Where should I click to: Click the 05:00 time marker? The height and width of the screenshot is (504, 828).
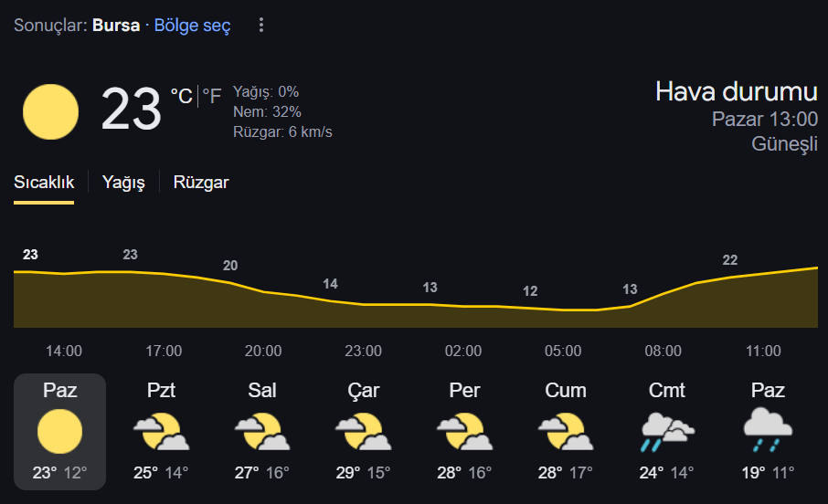point(563,351)
